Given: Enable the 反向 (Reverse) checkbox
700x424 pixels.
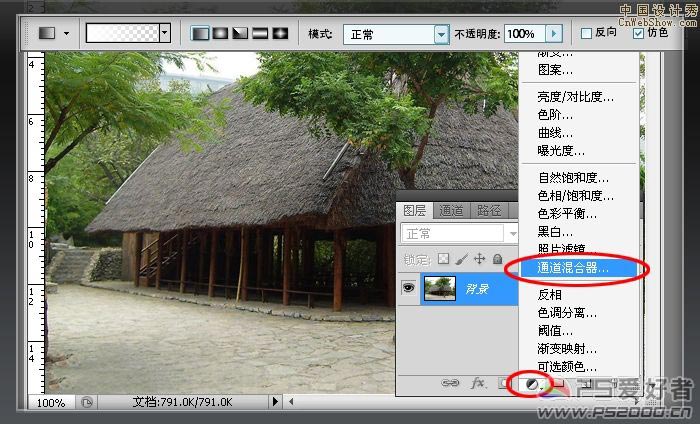Looking at the screenshot, I should pyautogui.click(x=586, y=33).
